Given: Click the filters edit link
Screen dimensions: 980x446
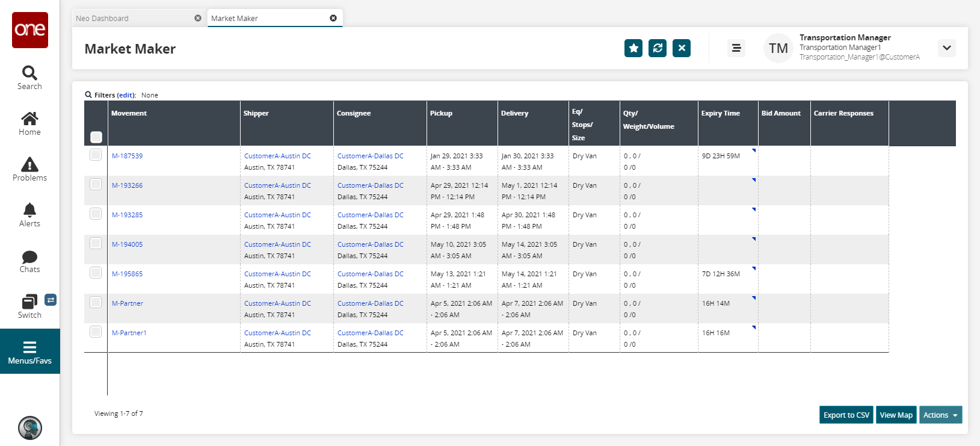Looking at the screenshot, I should (x=126, y=95).
